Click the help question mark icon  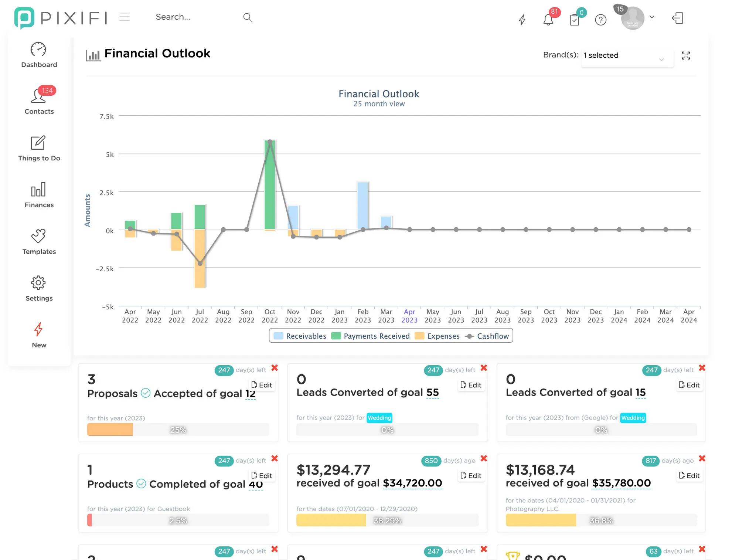click(601, 20)
